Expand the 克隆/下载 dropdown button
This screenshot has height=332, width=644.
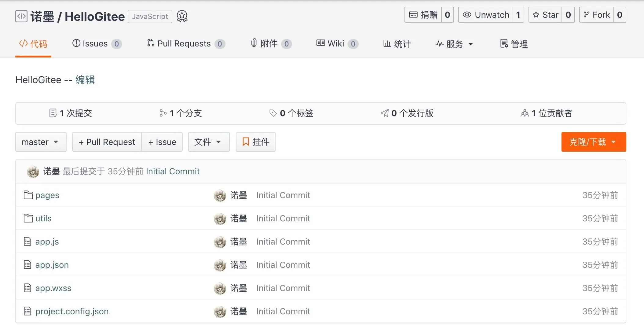(x=593, y=142)
